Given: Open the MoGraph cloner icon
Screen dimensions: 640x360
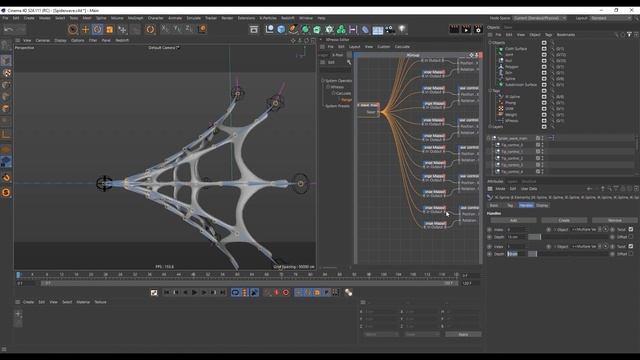Looking at the screenshot, I should click(341, 29).
